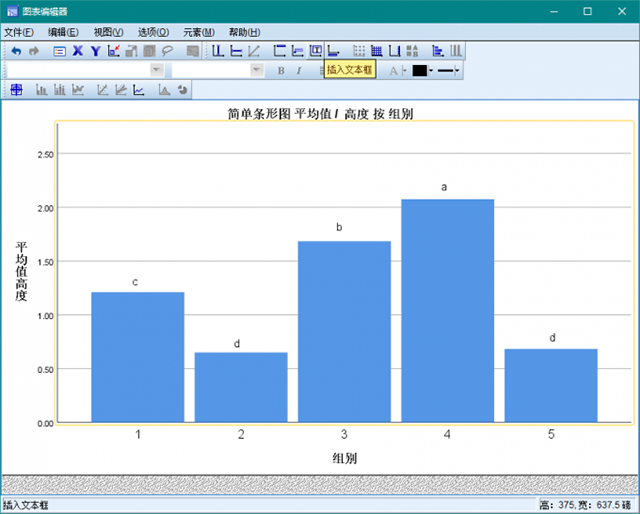Image resolution: width=640 pixels, height=514 pixels.
Task: Select the Y axis with the Y icon
Action: (x=96, y=51)
